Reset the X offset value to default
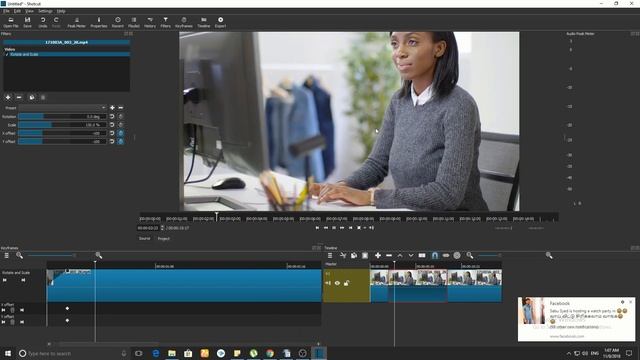 (x=112, y=133)
